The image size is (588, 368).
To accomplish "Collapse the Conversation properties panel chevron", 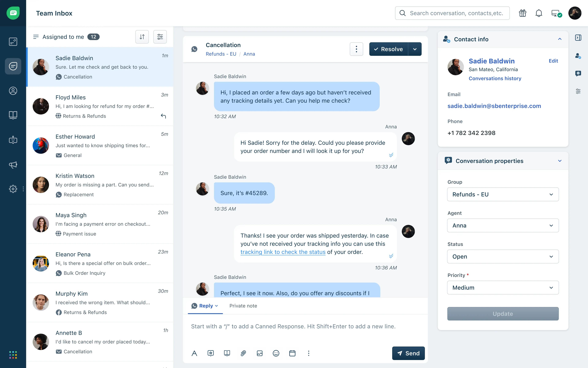I will (560, 161).
